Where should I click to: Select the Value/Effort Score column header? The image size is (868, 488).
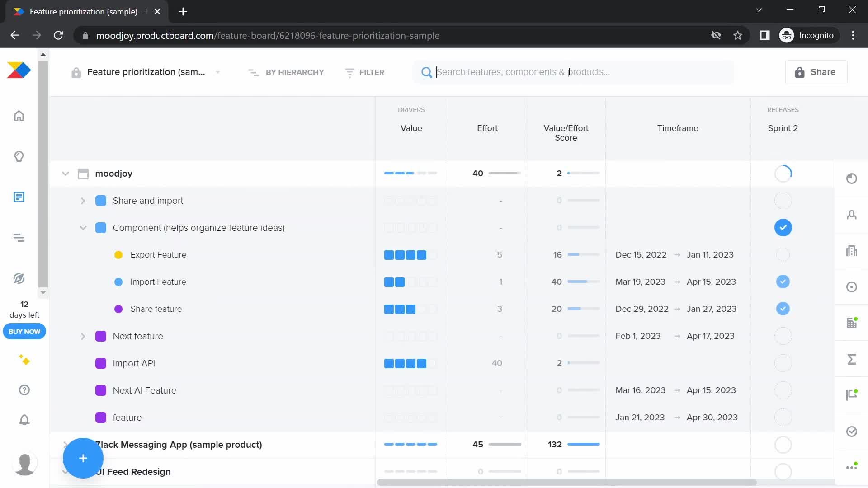pyautogui.click(x=566, y=133)
